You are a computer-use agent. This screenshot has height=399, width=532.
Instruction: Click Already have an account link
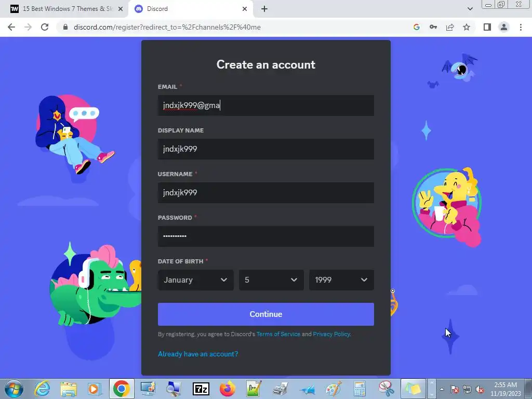[x=198, y=354]
